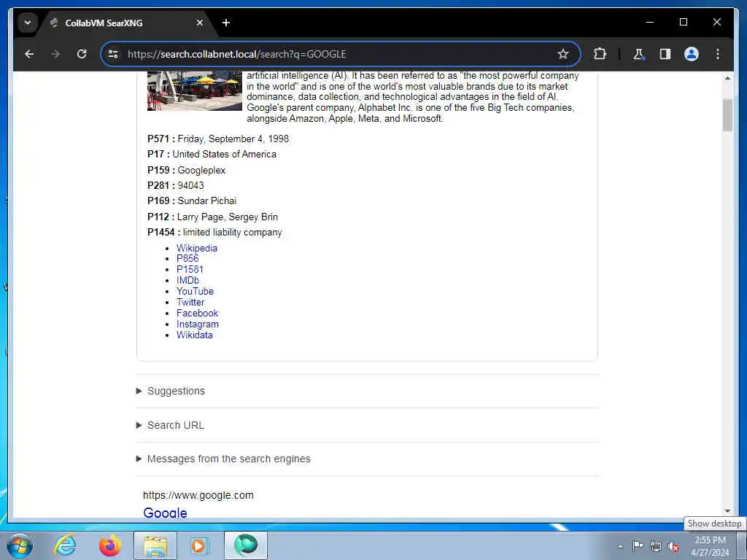Open a new browser tab
The image size is (747, 560).
tap(226, 23)
